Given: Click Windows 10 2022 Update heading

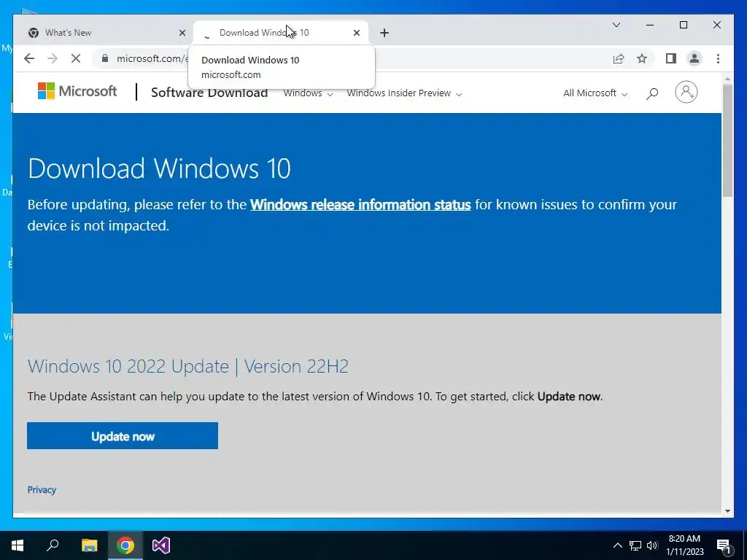Looking at the screenshot, I should pyautogui.click(x=187, y=366).
